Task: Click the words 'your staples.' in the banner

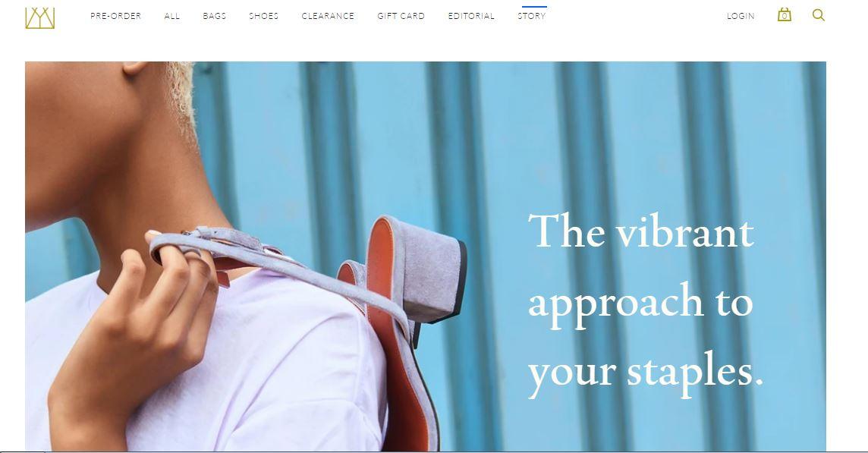Action: tap(645, 373)
